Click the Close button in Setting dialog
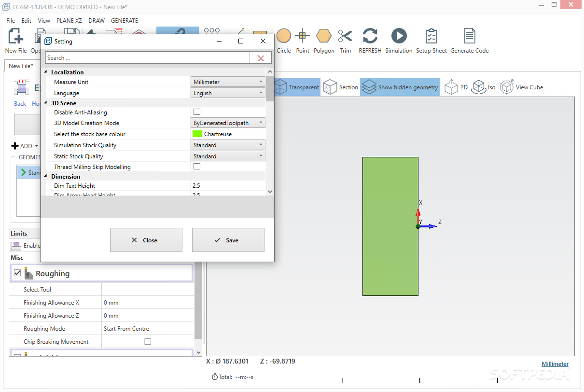 (146, 240)
